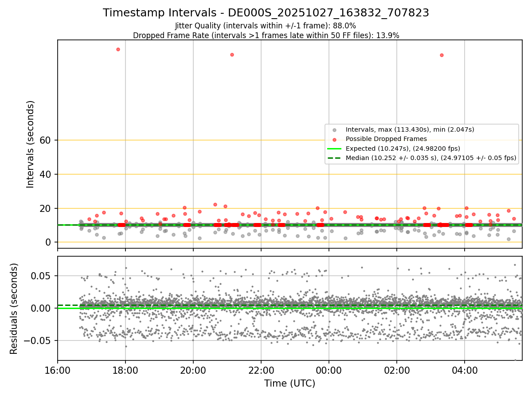Click the red dot marker in the legend
Viewport: 532px width, 399px height.
pyautogui.click(x=335, y=139)
